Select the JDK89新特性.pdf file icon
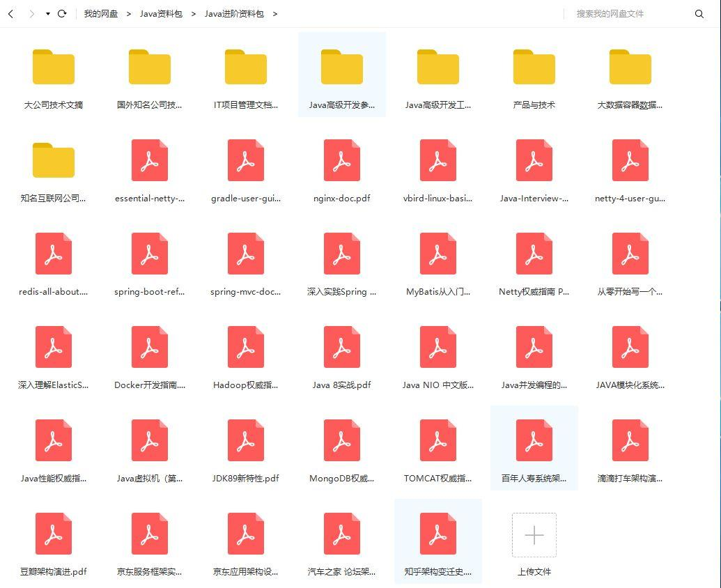 tap(245, 440)
